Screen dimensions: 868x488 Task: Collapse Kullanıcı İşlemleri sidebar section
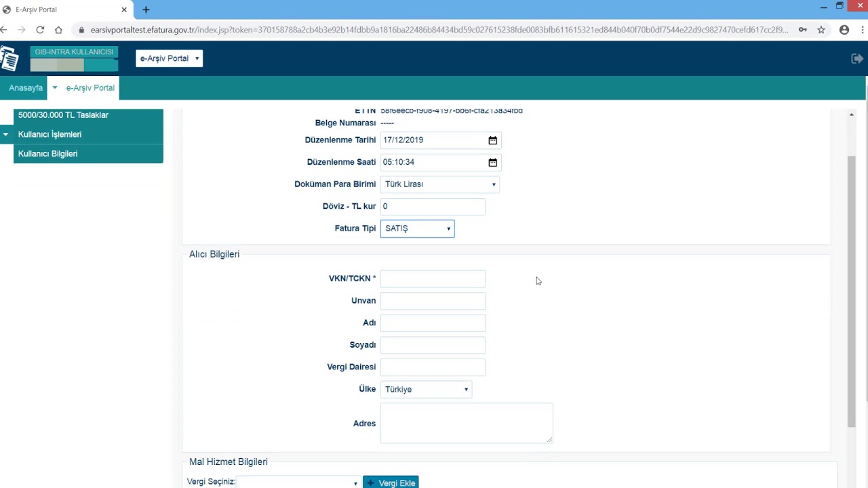click(x=5, y=134)
